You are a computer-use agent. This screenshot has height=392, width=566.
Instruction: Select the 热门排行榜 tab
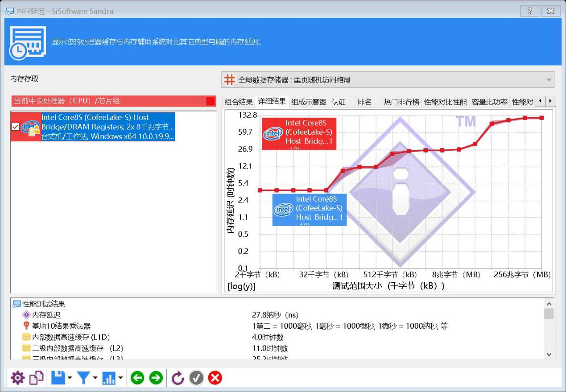(x=401, y=102)
